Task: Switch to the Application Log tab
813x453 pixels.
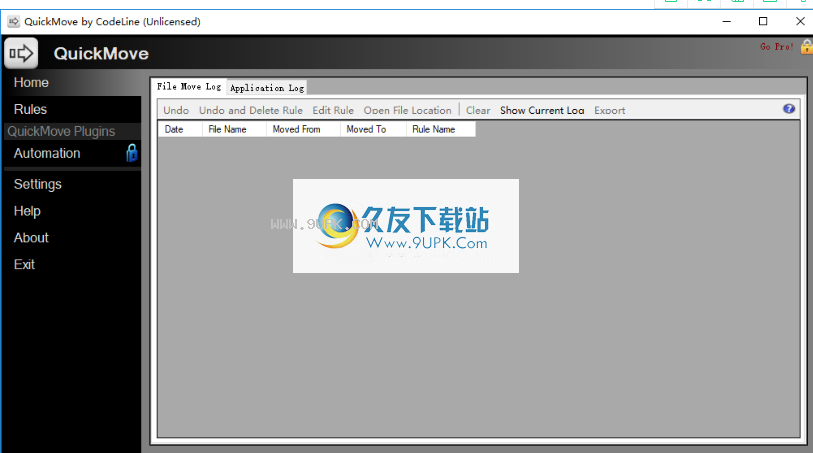Action: pyautogui.click(x=267, y=88)
